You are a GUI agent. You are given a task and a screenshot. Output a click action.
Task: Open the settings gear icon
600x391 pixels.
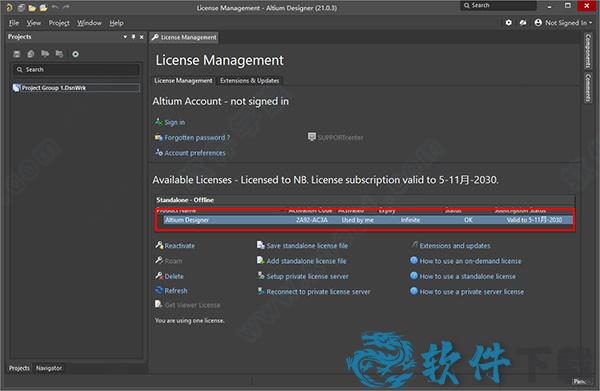508,23
